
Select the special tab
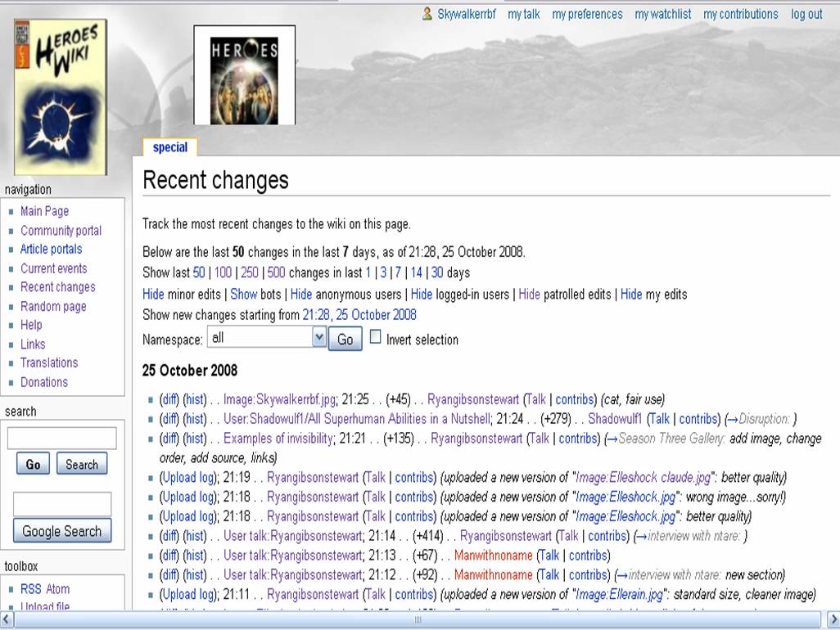pos(170,148)
